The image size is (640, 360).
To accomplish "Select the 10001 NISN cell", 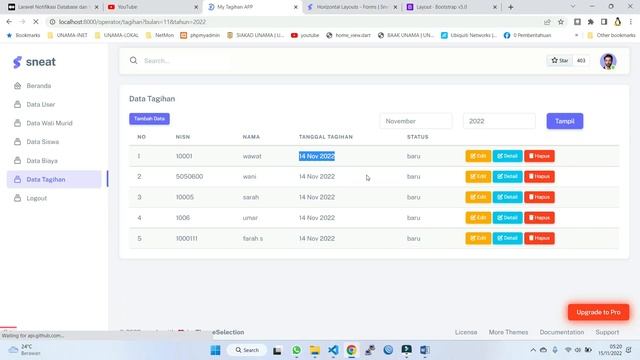I will (184, 156).
